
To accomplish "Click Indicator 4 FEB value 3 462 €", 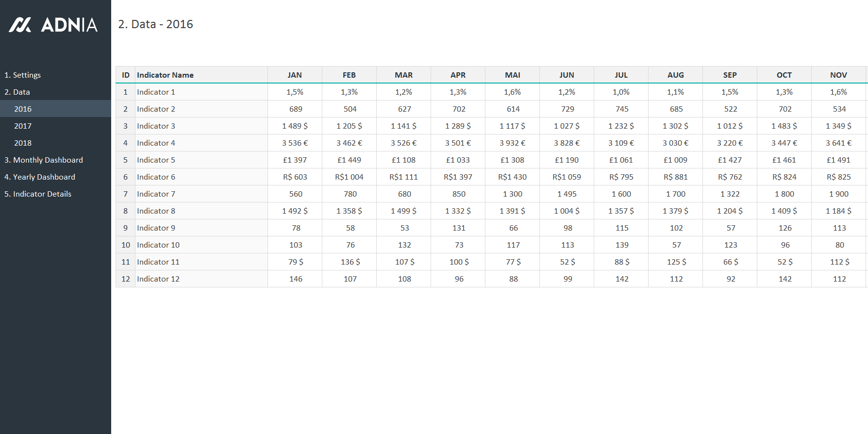I will pos(349,143).
